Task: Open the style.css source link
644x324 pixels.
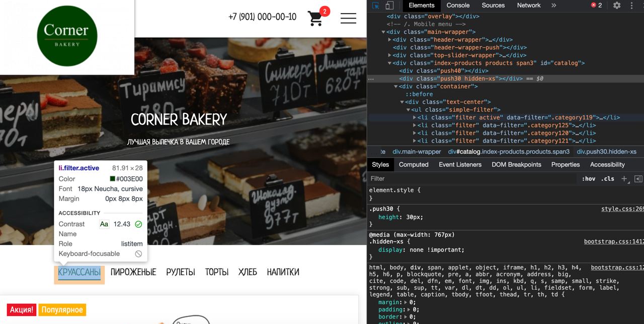Action: (x=622, y=209)
